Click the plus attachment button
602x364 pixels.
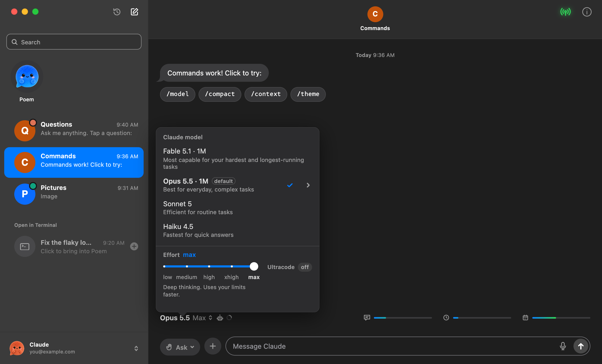point(213,346)
